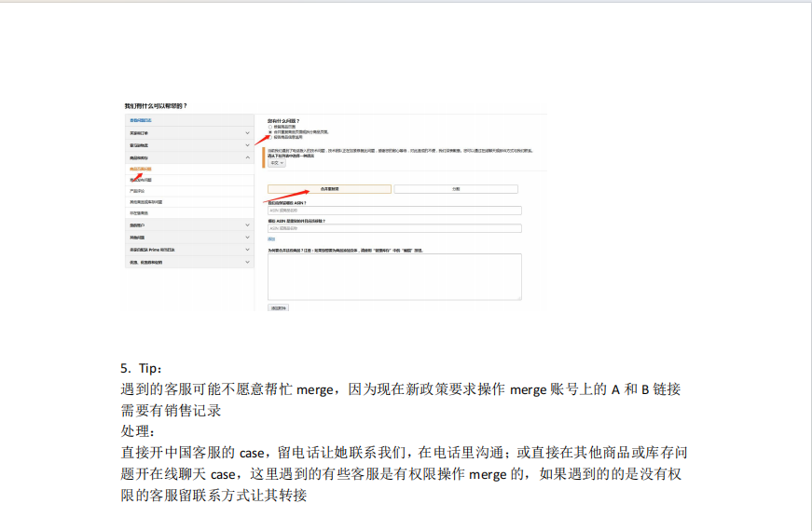Select the 其他商品或库存问题 sidebar item
The image size is (812, 531).
146,202
